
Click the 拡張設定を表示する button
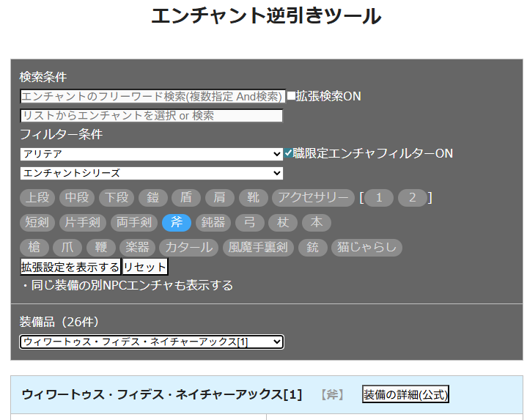pyautogui.click(x=70, y=267)
